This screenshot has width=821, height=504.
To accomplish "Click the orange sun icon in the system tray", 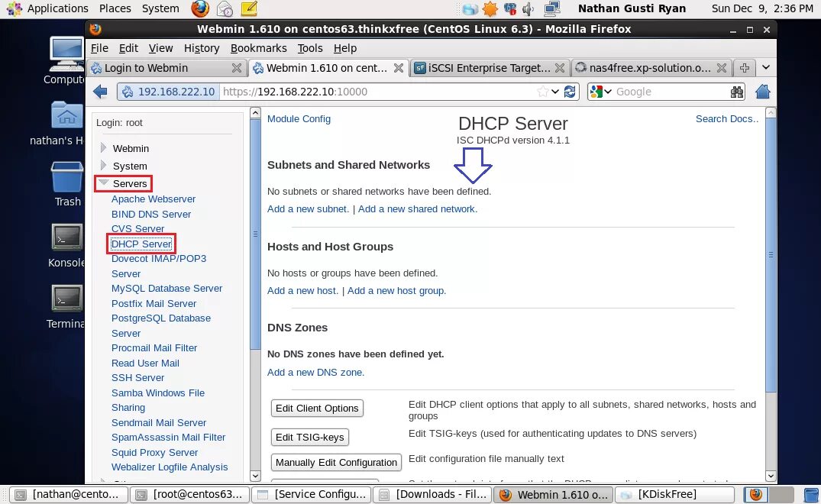I will pyautogui.click(x=490, y=9).
